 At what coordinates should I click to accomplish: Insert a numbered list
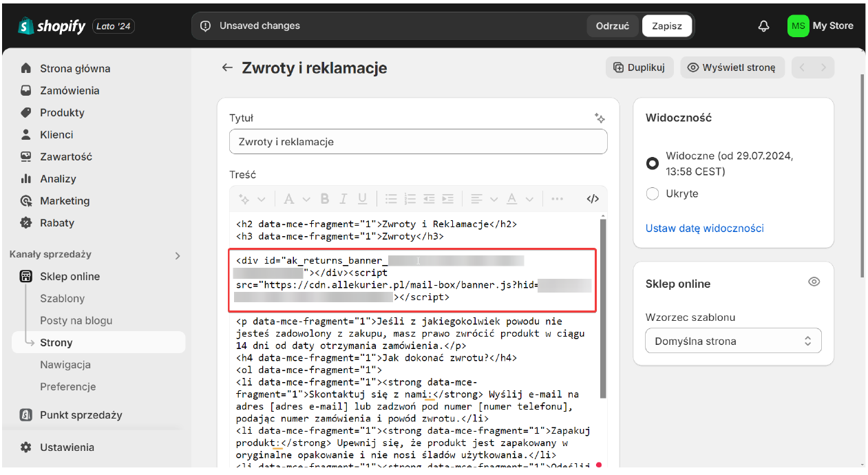(x=410, y=199)
